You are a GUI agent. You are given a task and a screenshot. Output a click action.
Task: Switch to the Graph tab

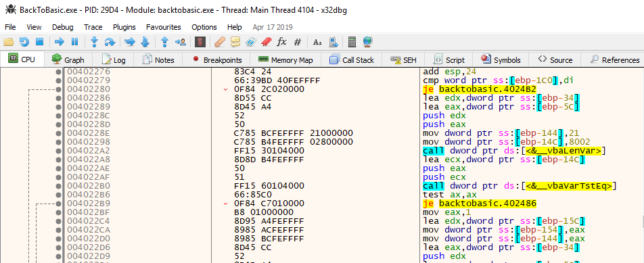[x=68, y=60]
